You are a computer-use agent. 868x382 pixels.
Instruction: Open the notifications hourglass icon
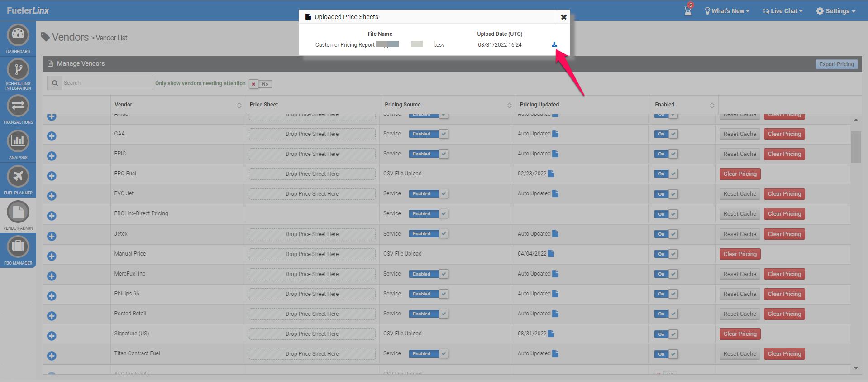pyautogui.click(x=688, y=10)
